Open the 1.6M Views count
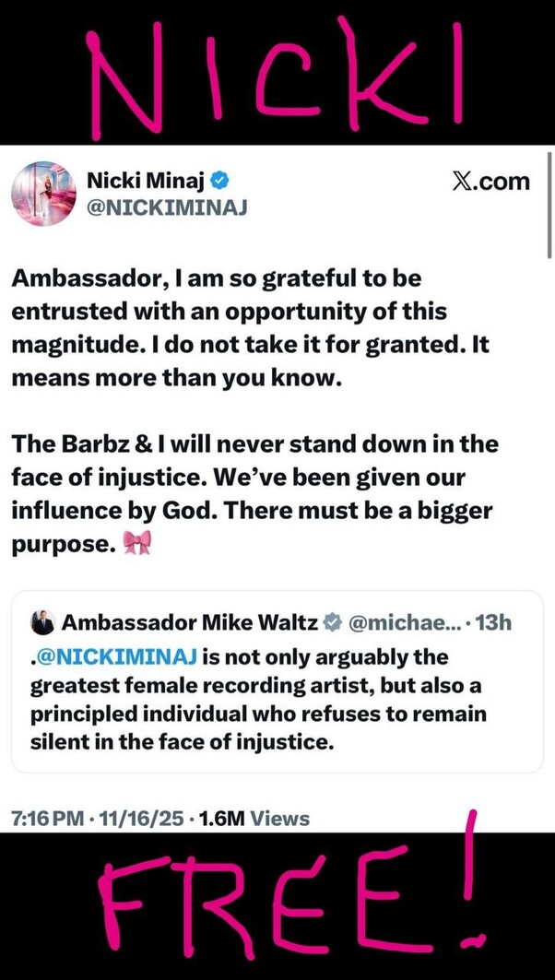 (x=252, y=818)
